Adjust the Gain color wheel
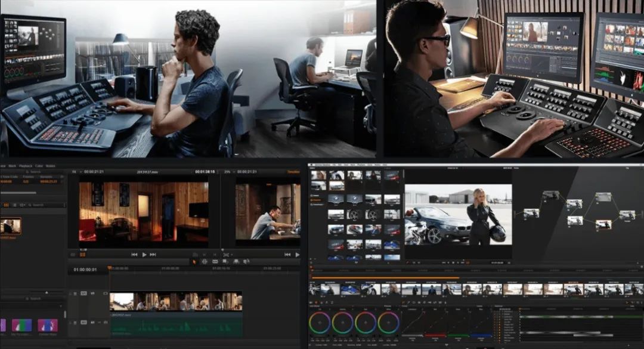The width and height of the screenshot is (644, 349). tap(366, 323)
